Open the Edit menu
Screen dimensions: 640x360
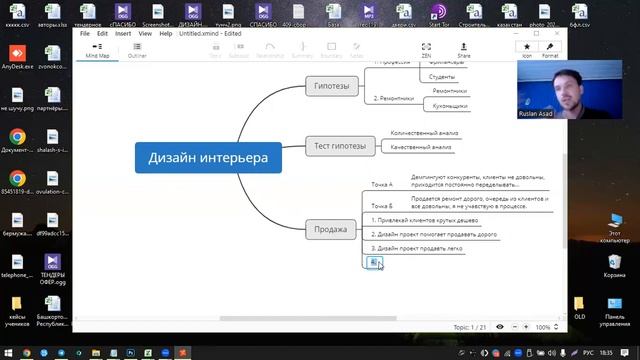pos(102,33)
